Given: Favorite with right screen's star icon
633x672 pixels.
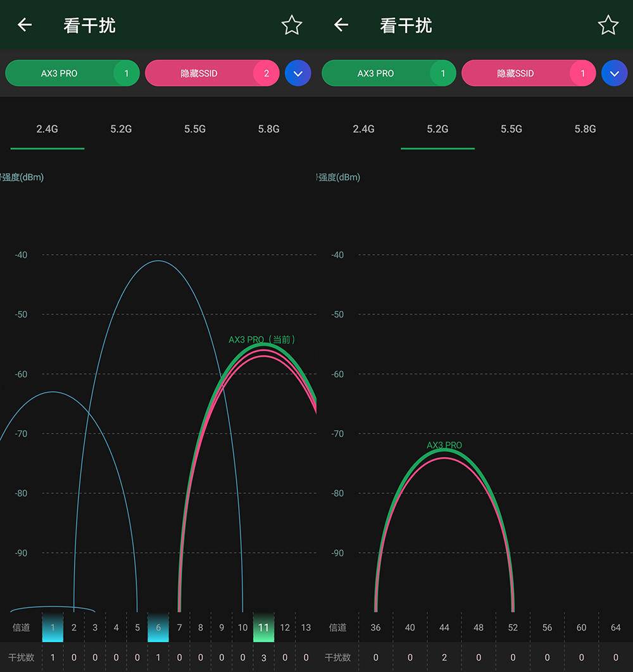Looking at the screenshot, I should tap(608, 25).
